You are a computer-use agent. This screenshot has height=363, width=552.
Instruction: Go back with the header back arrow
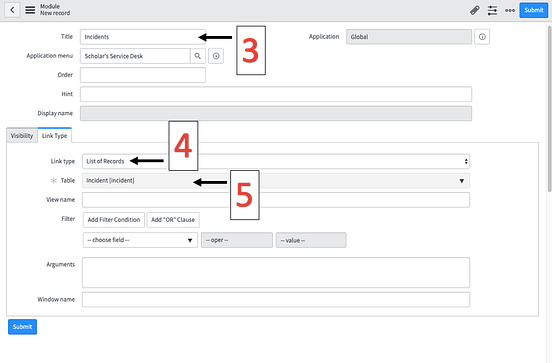tap(12, 10)
